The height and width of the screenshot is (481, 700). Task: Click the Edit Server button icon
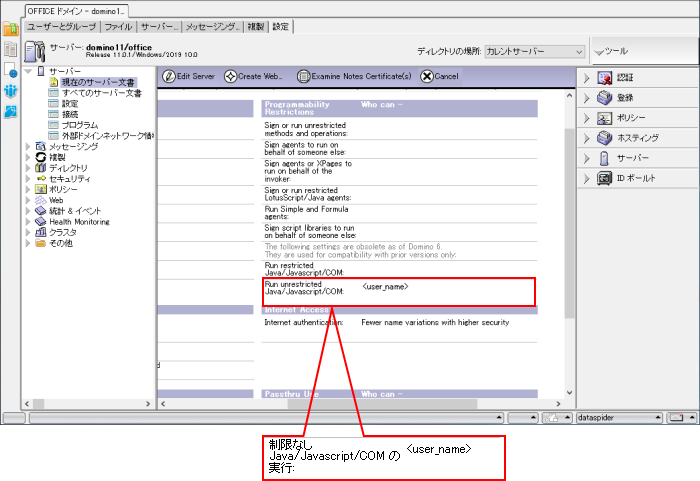[168, 77]
